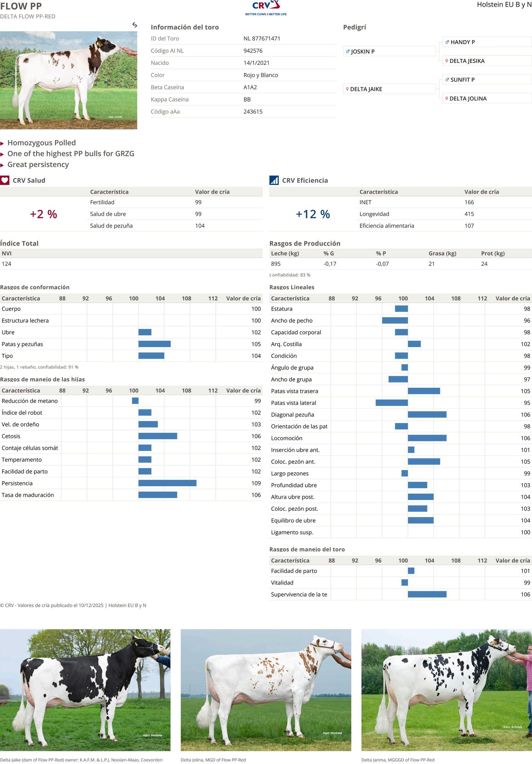Select DELTA JESIKA in the pedigree tree

click(x=487, y=61)
